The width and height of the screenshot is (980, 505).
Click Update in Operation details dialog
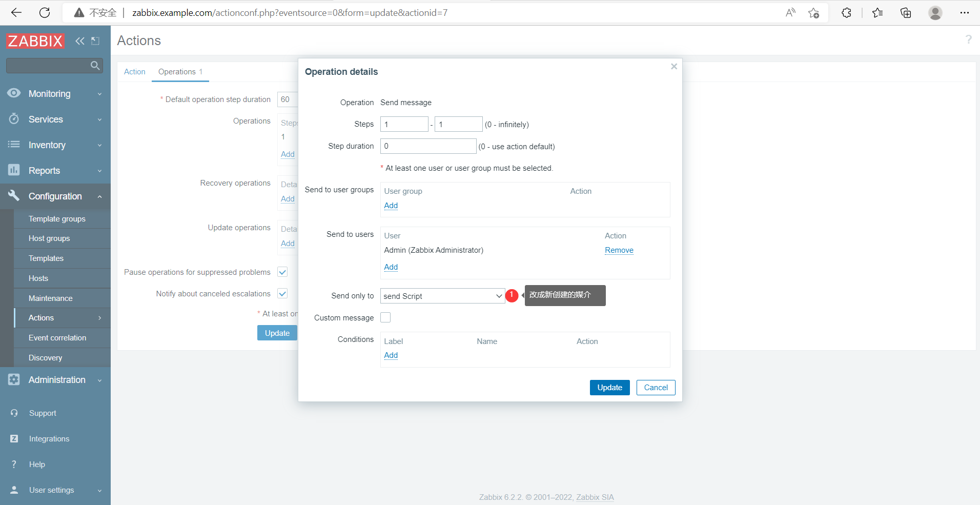[610, 388]
